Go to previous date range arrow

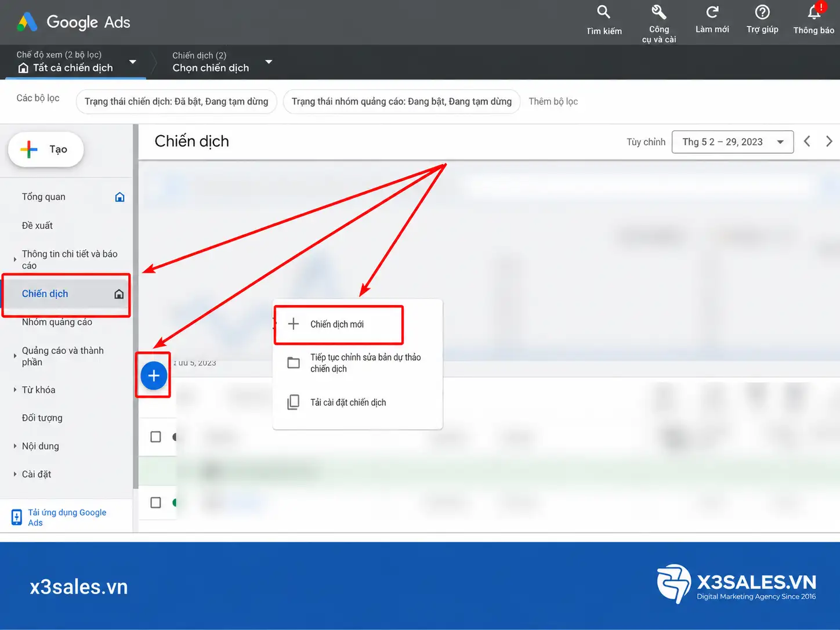[x=807, y=142]
